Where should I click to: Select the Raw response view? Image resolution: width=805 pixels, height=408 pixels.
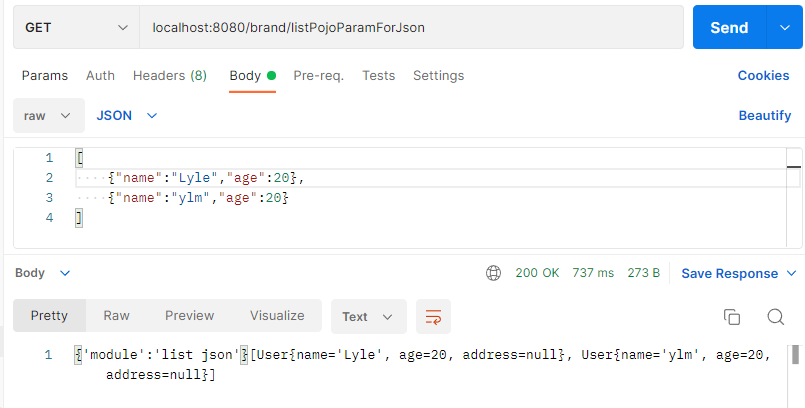coord(117,316)
